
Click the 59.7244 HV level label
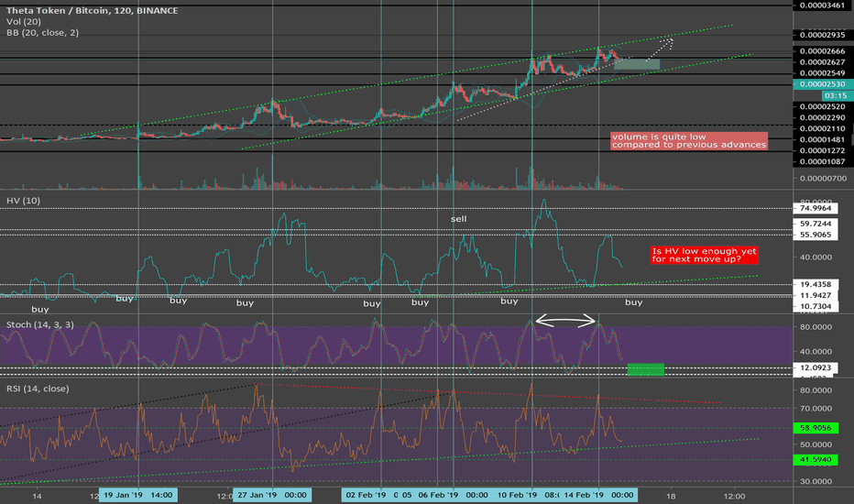click(816, 224)
